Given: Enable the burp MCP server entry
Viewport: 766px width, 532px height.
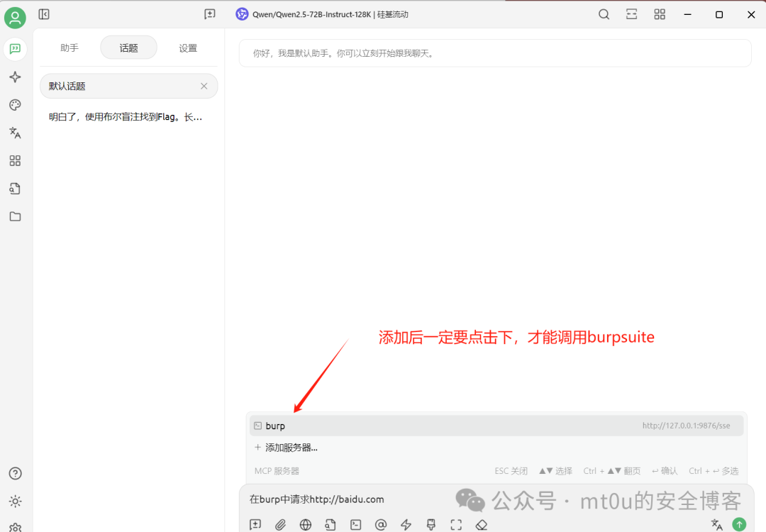Looking at the screenshot, I should 496,426.
